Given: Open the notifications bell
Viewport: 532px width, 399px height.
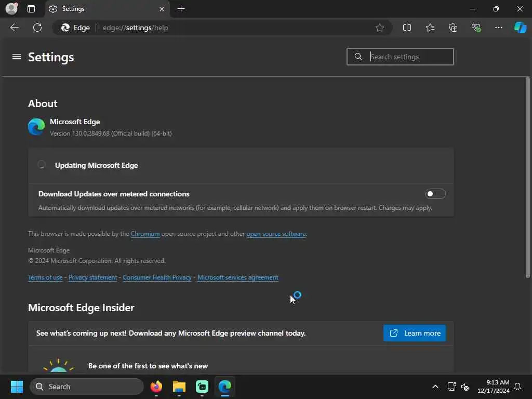Looking at the screenshot, I should [x=517, y=387].
